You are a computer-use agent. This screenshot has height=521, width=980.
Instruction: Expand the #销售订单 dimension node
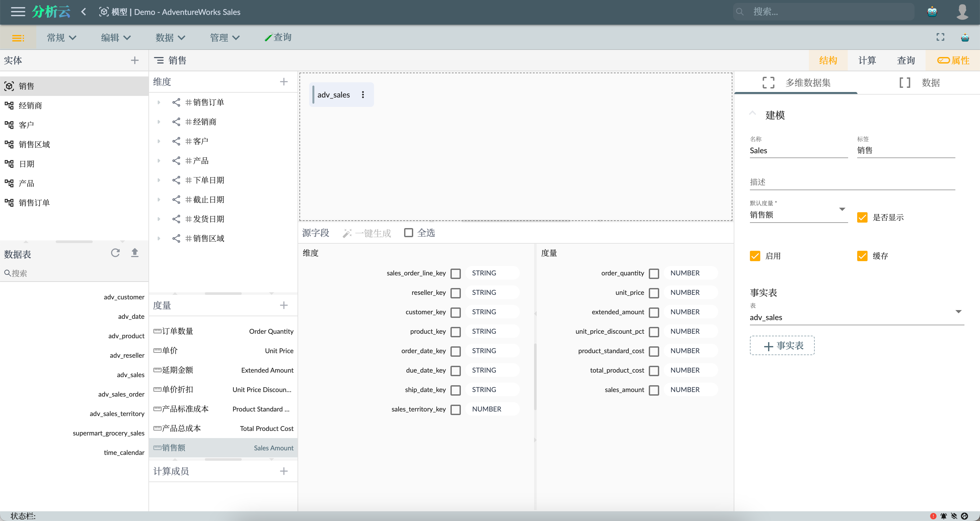coord(159,102)
